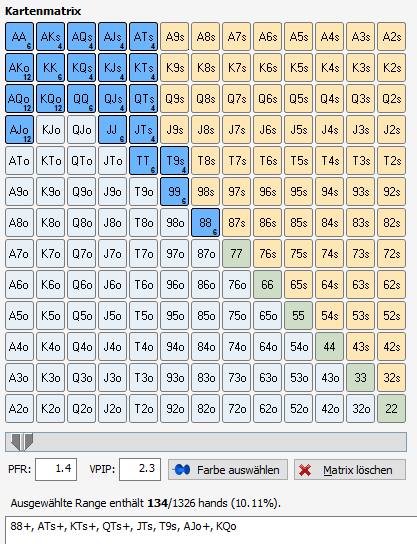
Task: Toggle the 72o offsuit cell
Action: tap(236, 408)
